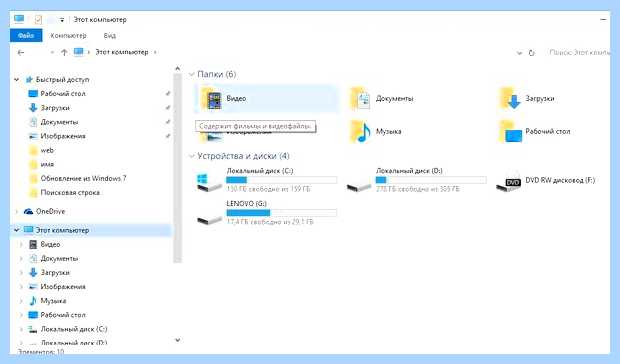Switch to the Компьютер ribbon tab
This screenshot has width=620, height=364.
[x=68, y=36]
